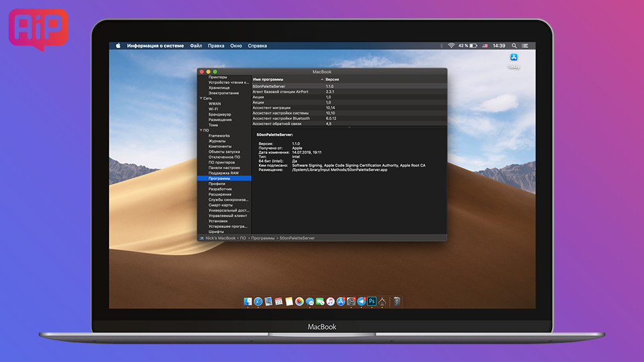This screenshot has width=644, height=362.
Task: Toggle sort arrow on Имя программы column
Action: 321,79
